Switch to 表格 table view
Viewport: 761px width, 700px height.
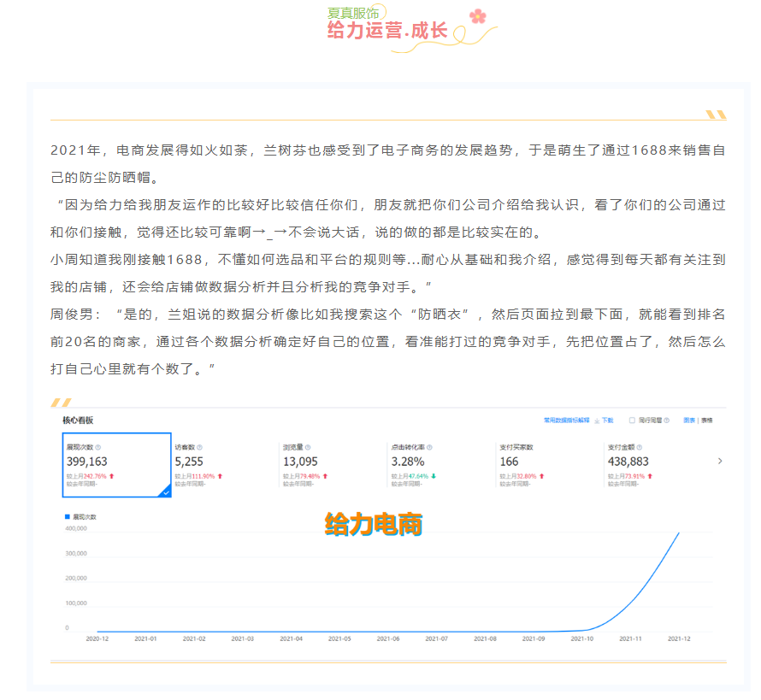pyautogui.click(x=706, y=421)
